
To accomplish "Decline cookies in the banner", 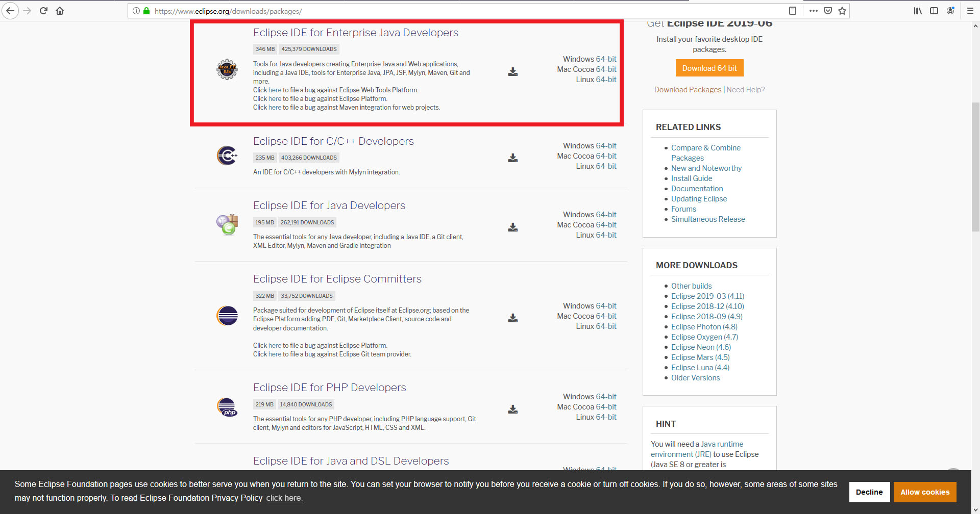I will click(x=869, y=492).
